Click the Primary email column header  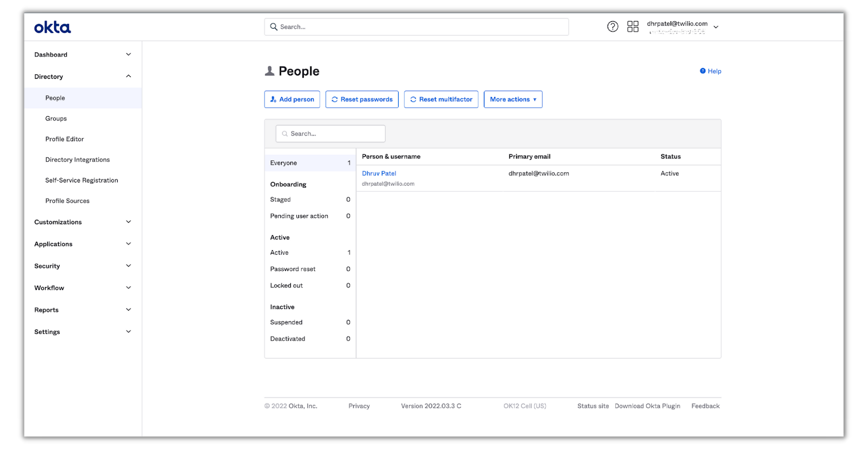529,156
